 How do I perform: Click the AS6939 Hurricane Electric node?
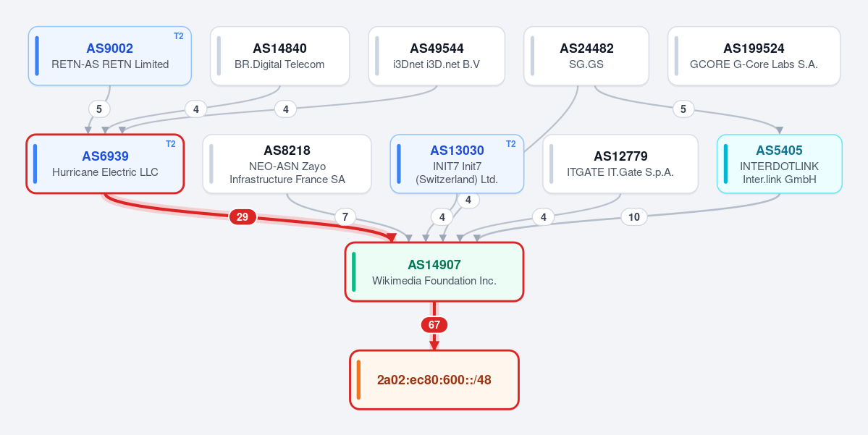pos(105,164)
